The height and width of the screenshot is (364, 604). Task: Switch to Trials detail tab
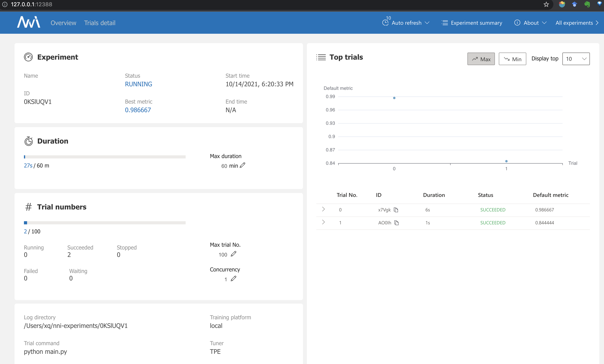click(99, 23)
